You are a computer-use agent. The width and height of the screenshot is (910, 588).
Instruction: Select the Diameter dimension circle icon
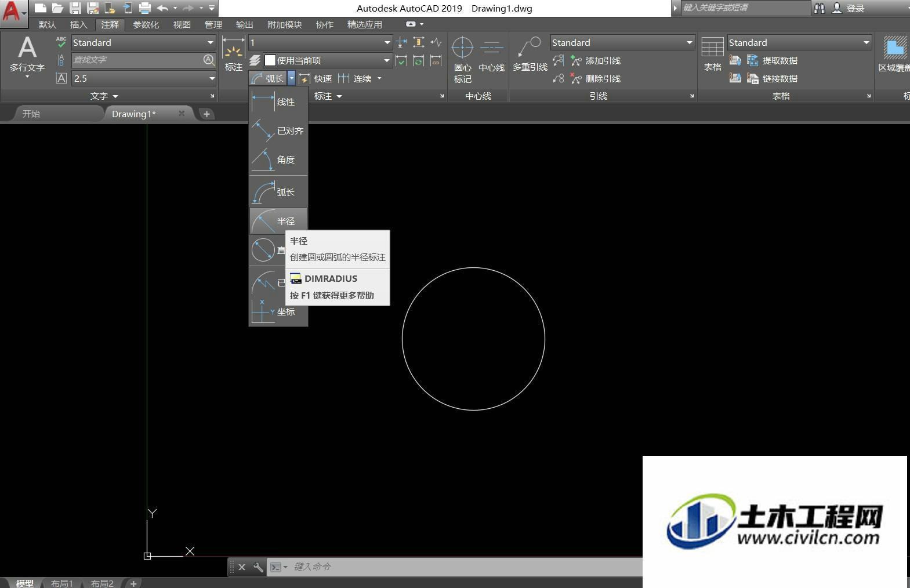263,251
